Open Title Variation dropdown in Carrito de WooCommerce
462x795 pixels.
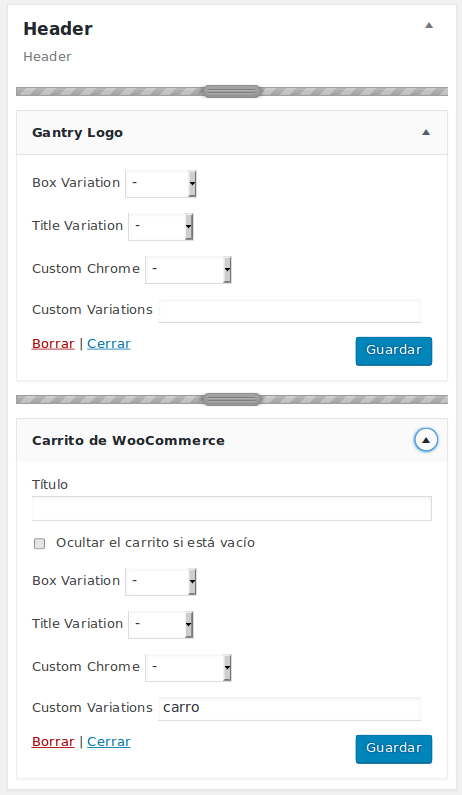(x=161, y=624)
